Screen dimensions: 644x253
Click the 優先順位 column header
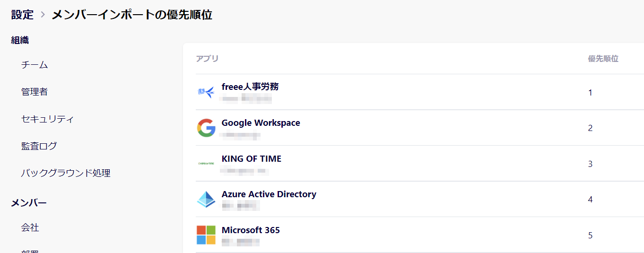click(603, 59)
